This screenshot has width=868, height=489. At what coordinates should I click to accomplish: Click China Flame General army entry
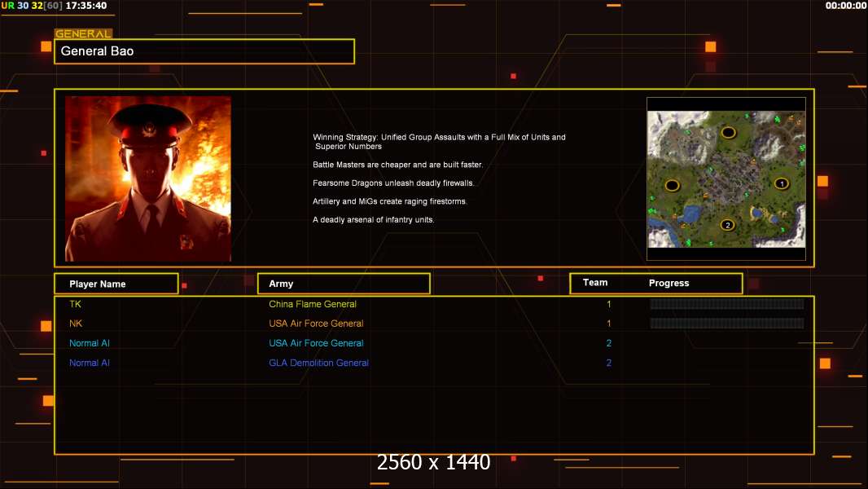pyautogui.click(x=313, y=304)
